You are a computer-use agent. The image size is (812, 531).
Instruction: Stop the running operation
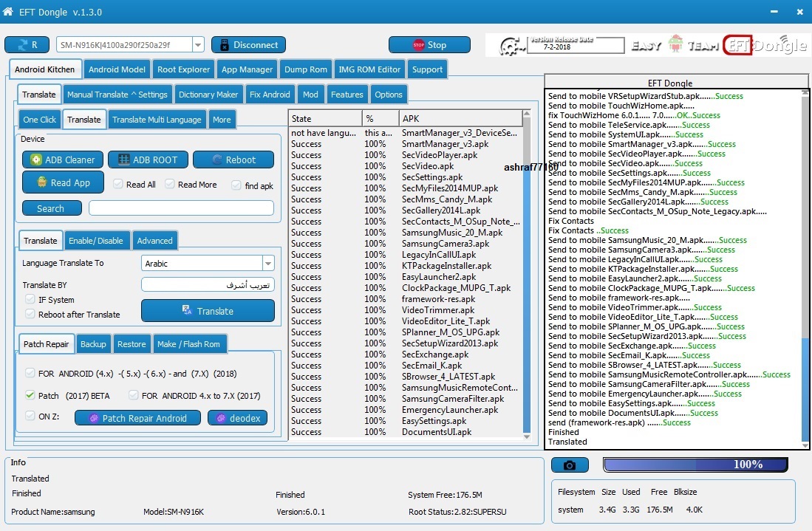tap(429, 45)
